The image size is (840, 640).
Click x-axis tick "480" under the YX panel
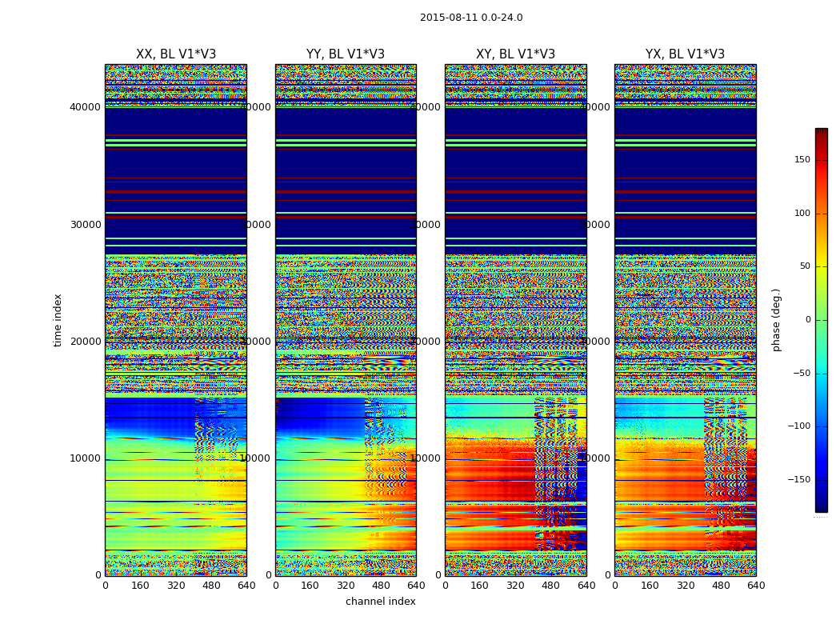(721, 586)
